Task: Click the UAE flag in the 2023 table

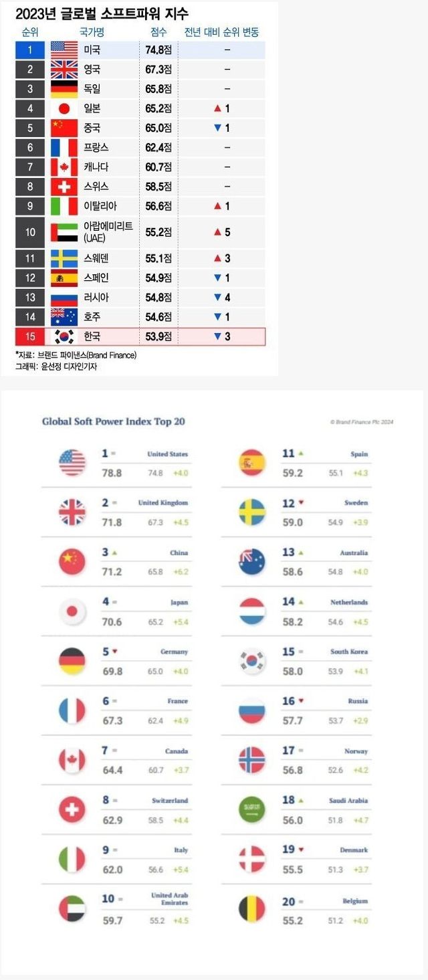Action: (64, 232)
